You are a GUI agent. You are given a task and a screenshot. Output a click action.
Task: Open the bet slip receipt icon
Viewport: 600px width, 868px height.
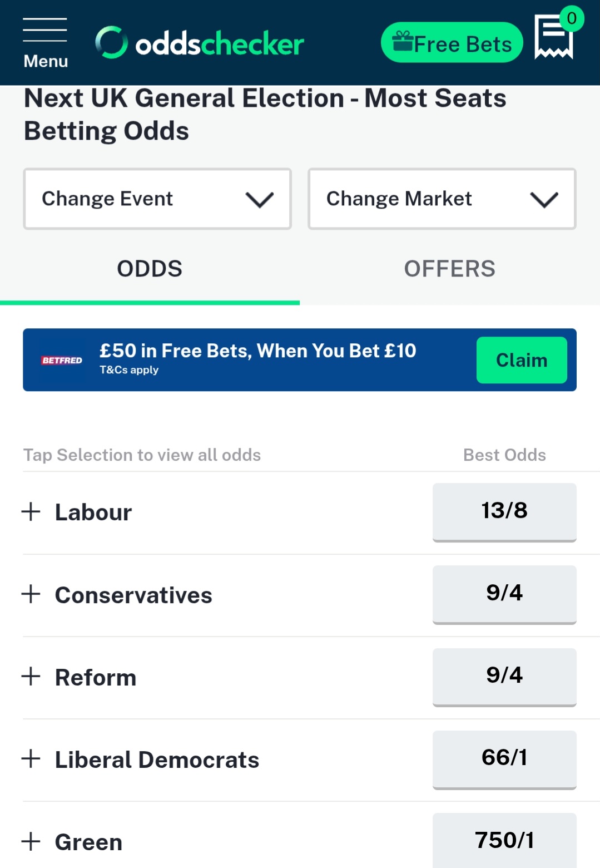[x=554, y=37]
